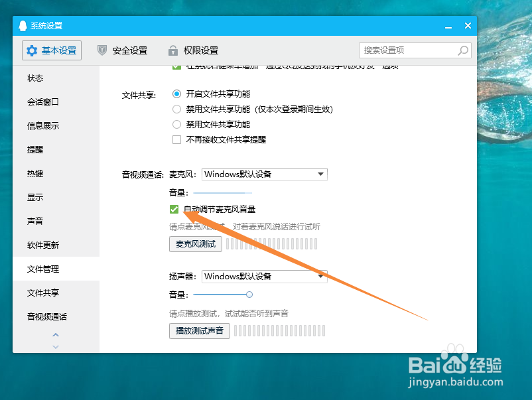Open the 麦克风 device dropdown
Viewport: 532px width, 400px height.
264,174
